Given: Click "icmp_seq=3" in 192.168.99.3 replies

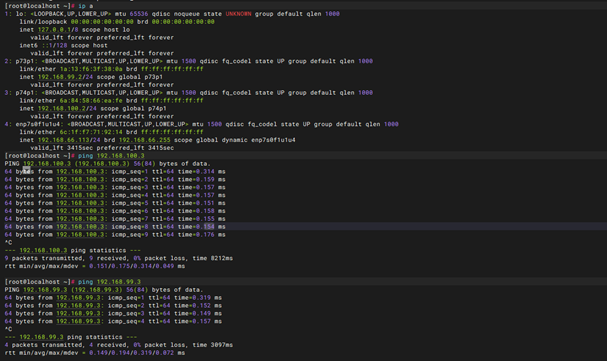Looking at the screenshot, I should click(126, 313).
